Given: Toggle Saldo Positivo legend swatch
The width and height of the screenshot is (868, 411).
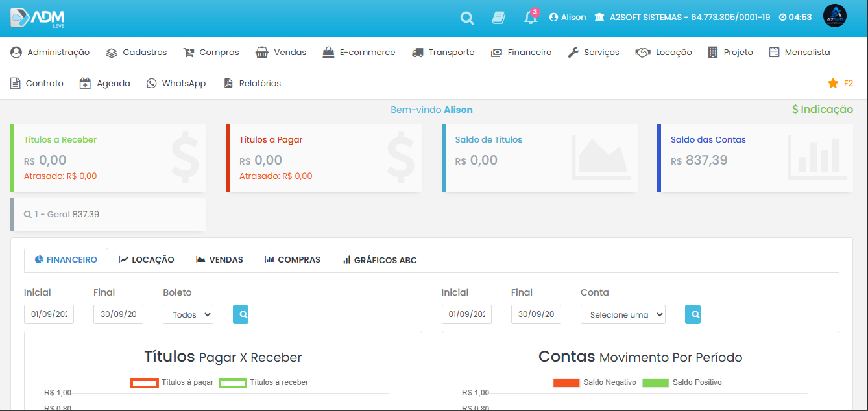Looking at the screenshot, I should pyautogui.click(x=655, y=382).
